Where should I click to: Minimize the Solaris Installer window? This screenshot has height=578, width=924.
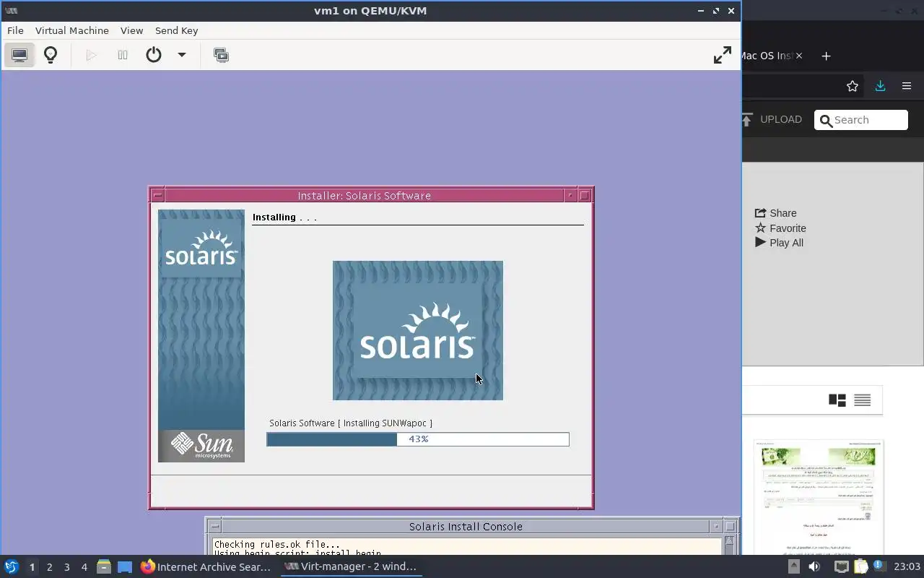point(570,195)
